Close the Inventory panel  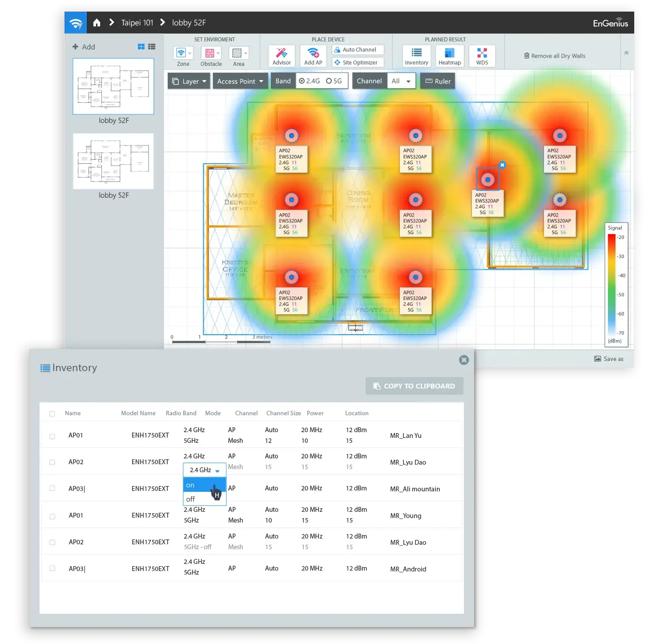464,360
